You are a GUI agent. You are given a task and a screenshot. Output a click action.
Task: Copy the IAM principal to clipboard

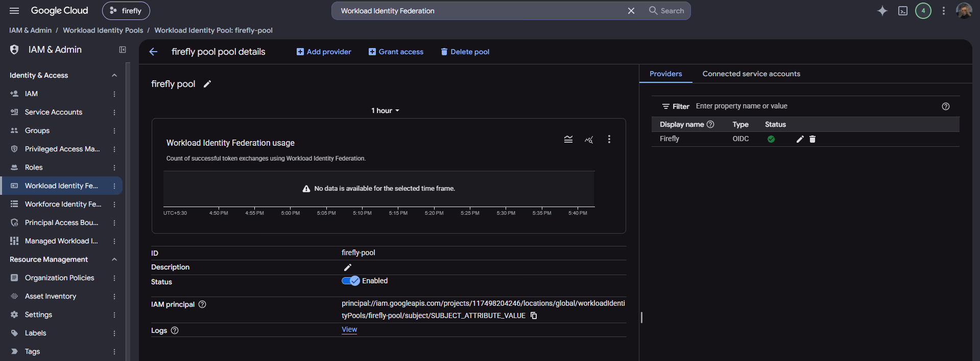tap(534, 315)
